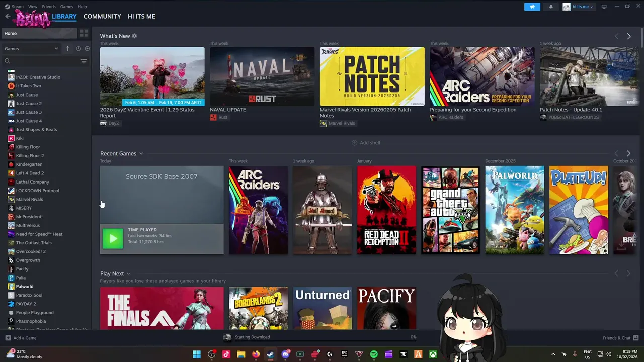Open advanced filters icon in search bar
Image resolution: width=644 pixels, height=362 pixels.
[84, 61]
